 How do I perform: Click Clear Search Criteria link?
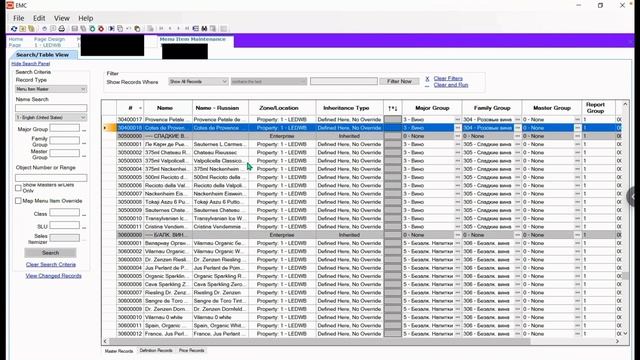tap(51, 264)
